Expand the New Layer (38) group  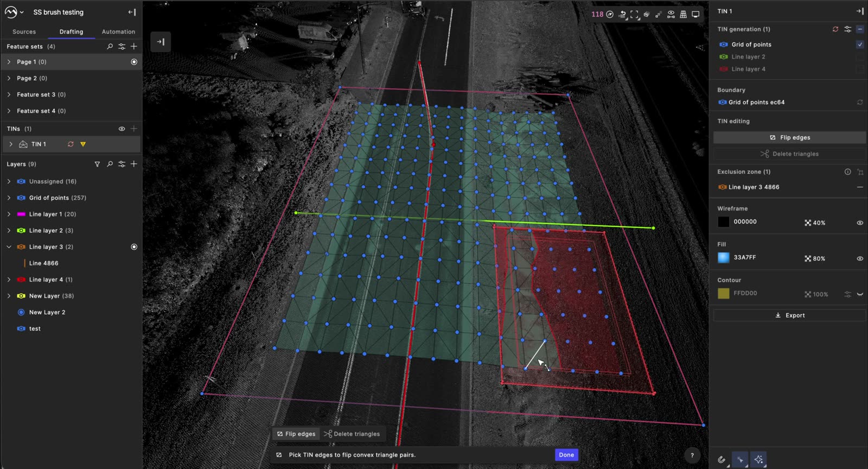pyautogui.click(x=9, y=296)
